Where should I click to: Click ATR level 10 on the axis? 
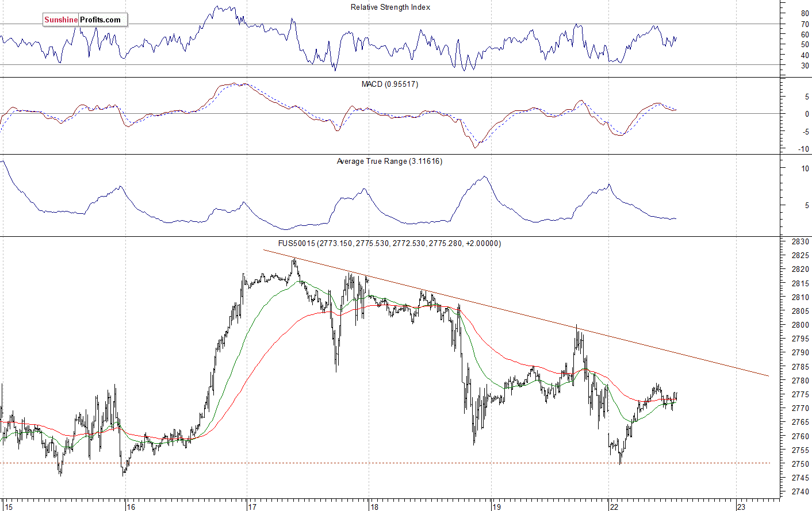[805, 169]
